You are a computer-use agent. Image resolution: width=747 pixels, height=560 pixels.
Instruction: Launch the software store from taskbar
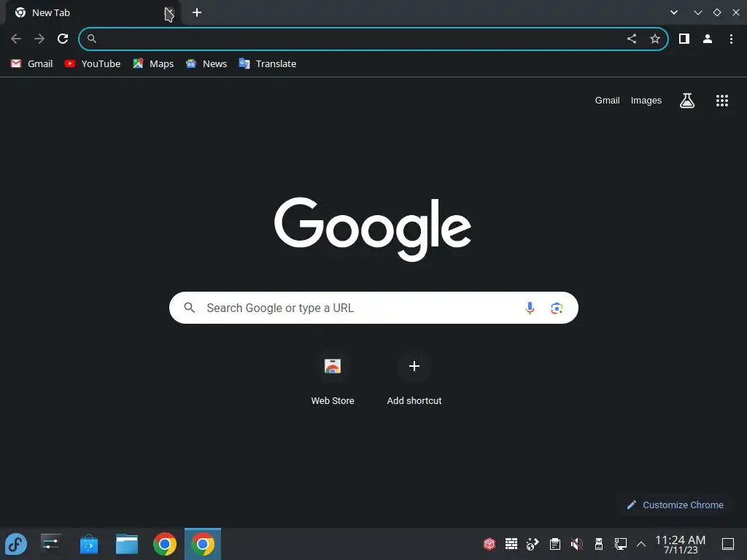tap(88, 544)
